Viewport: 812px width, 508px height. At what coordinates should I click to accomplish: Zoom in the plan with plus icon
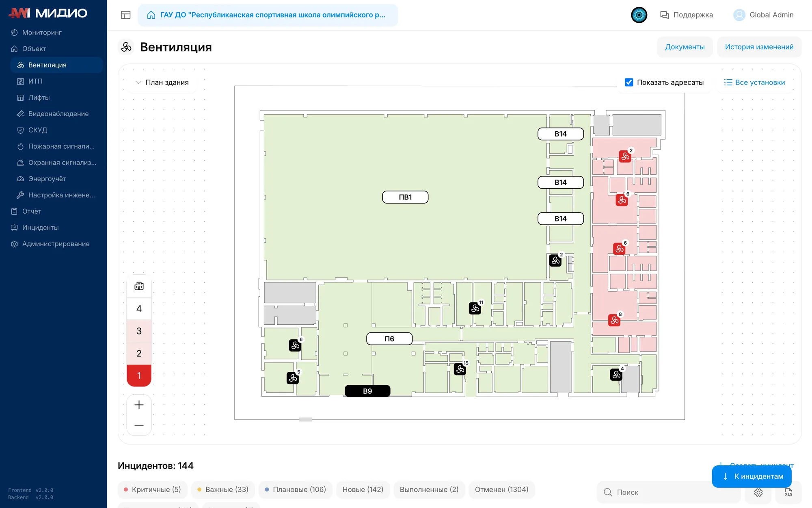pyautogui.click(x=139, y=405)
